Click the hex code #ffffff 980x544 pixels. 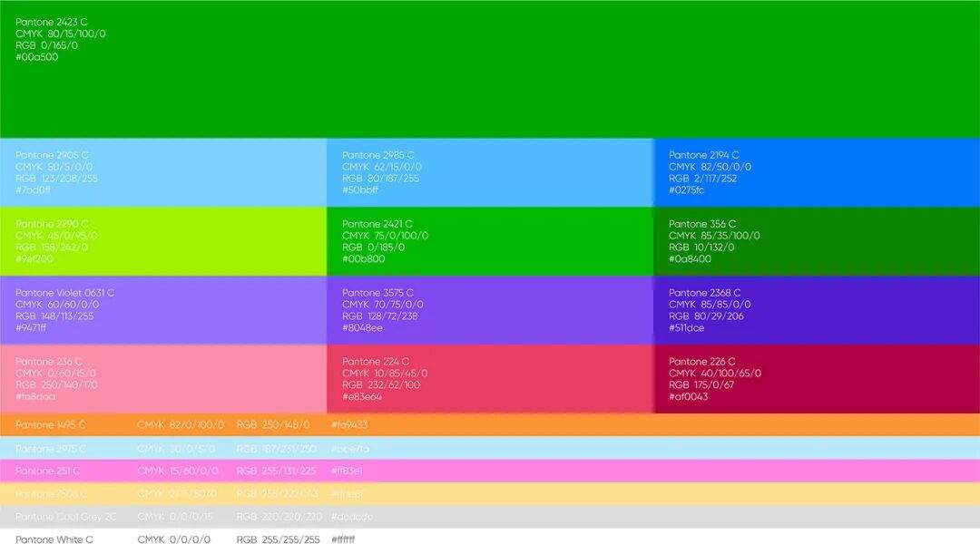point(343,539)
